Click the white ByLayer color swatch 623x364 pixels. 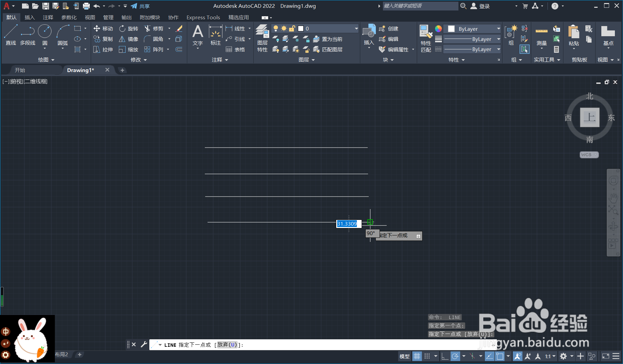click(451, 29)
